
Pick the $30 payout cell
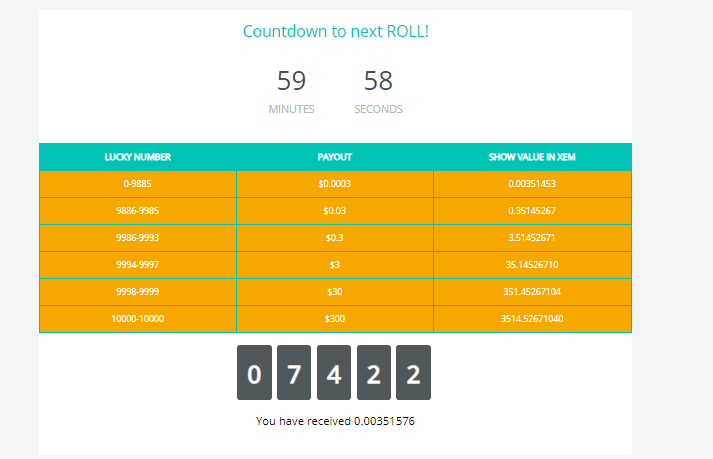(x=334, y=292)
